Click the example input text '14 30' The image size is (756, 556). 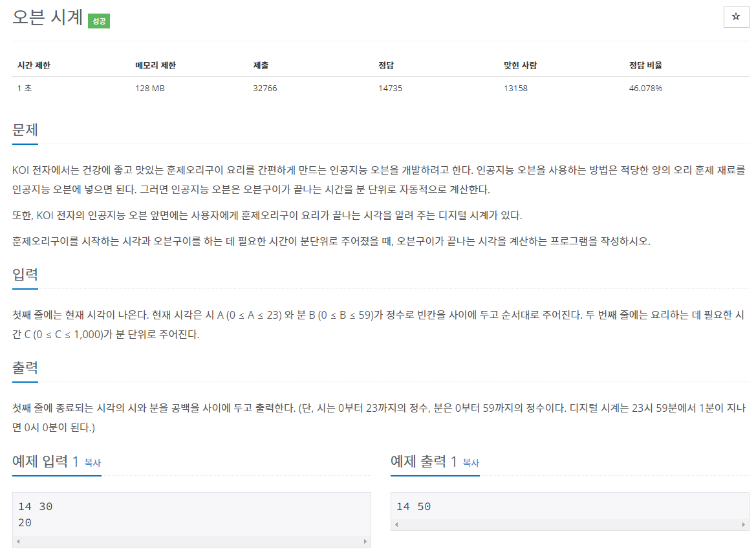point(35,506)
